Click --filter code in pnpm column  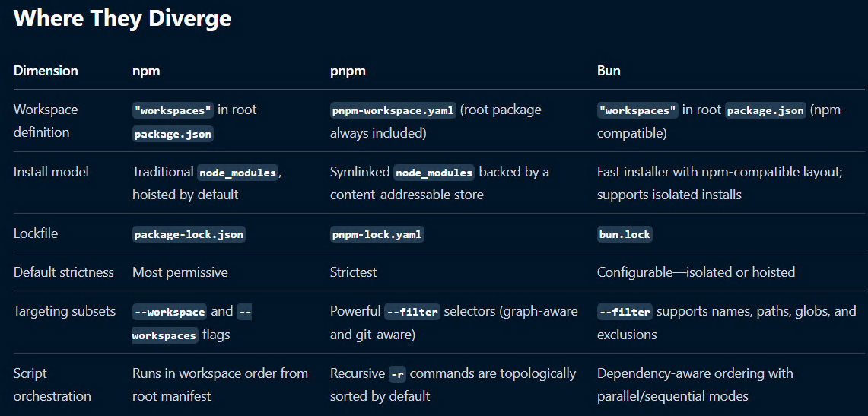click(x=412, y=312)
